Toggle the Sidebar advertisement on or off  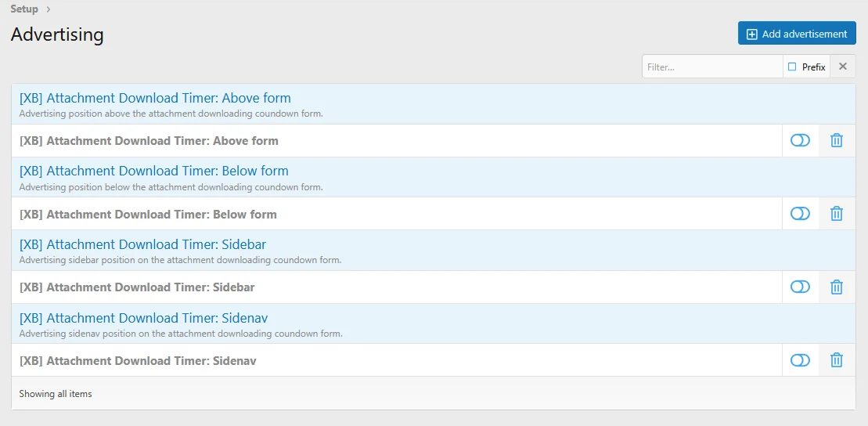click(x=800, y=287)
